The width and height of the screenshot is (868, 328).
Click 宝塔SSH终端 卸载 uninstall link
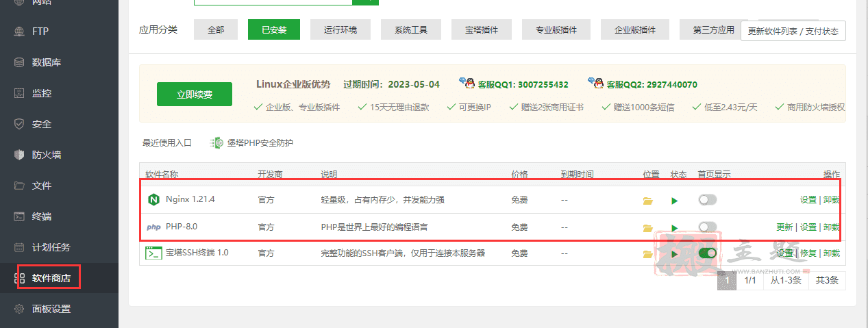(832, 253)
